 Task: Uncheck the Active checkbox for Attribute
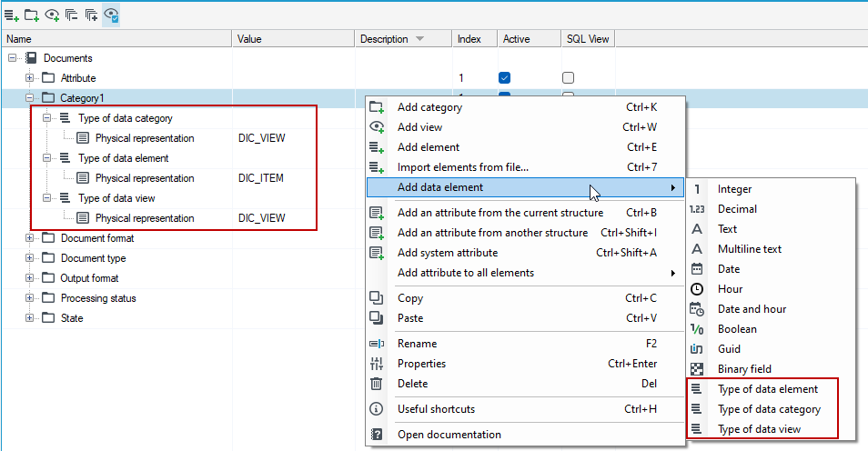coord(504,78)
